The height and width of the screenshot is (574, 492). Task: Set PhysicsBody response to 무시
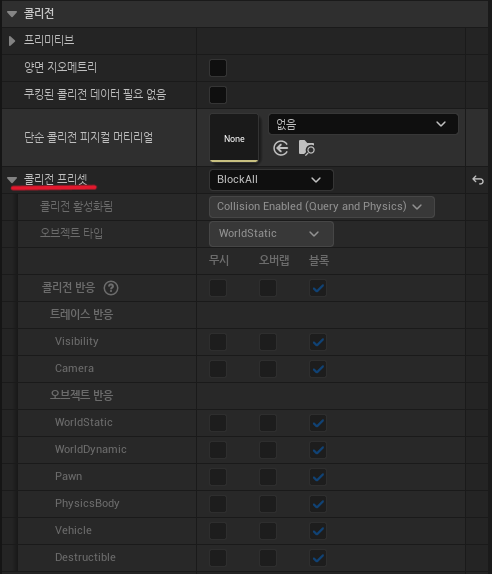[218, 504]
